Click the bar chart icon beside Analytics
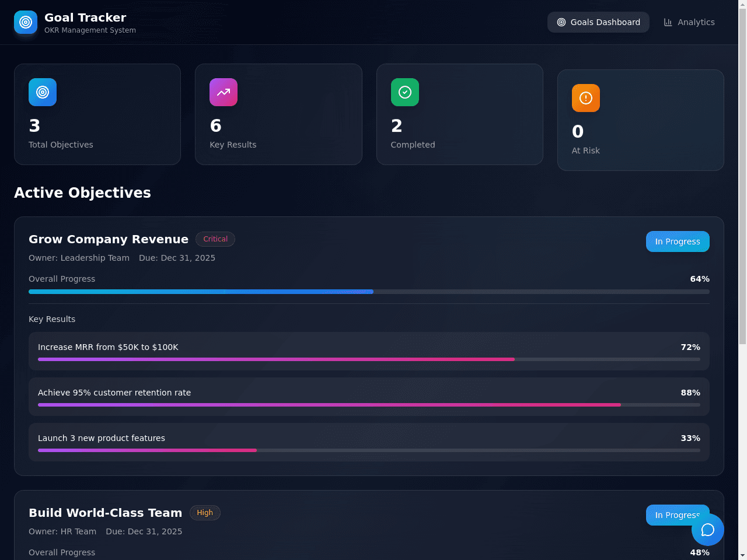The height and width of the screenshot is (560, 747). click(x=668, y=22)
